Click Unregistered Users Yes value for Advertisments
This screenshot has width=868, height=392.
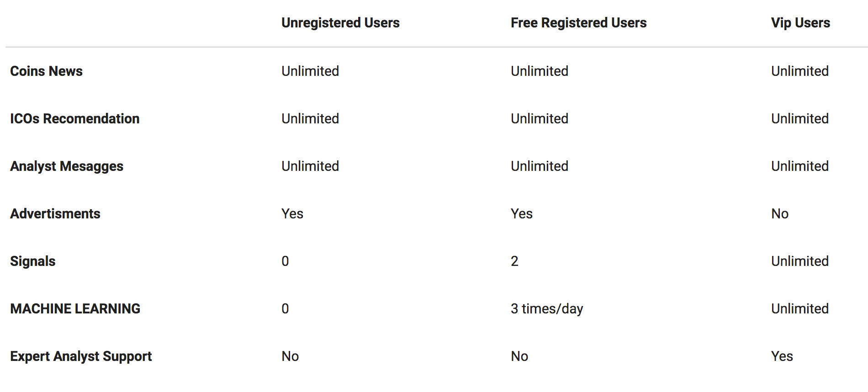tap(292, 214)
